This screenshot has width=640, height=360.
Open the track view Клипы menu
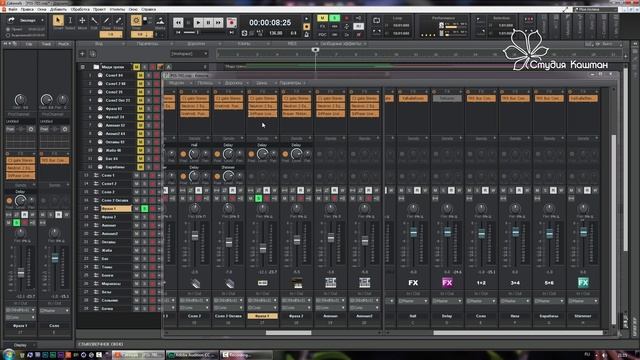pos(244,44)
